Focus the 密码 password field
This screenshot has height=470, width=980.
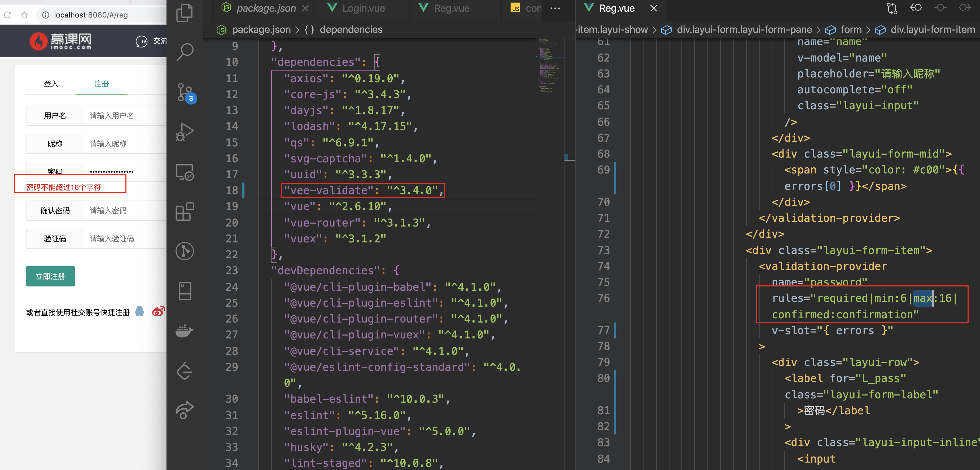click(x=125, y=172)
